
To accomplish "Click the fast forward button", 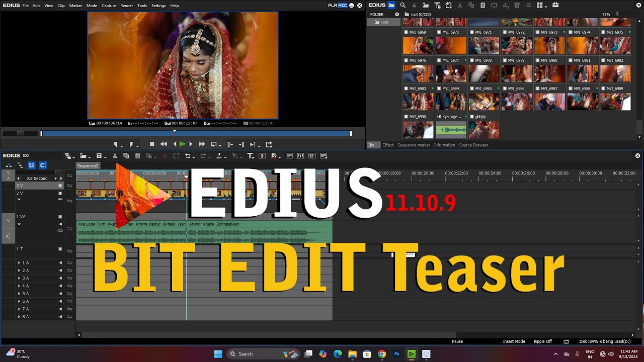I will 202,144.
